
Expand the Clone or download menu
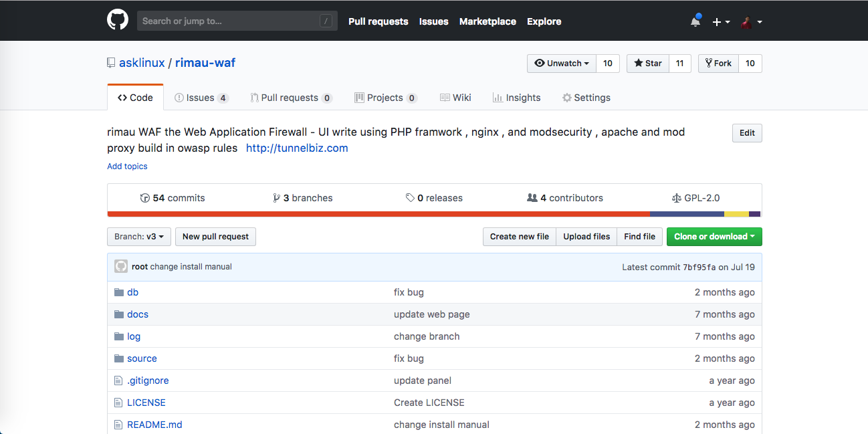[714, 237]
